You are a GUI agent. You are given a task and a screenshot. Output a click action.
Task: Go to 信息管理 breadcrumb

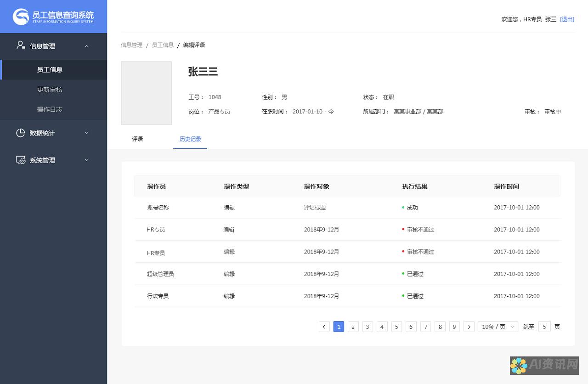[131, 45]
